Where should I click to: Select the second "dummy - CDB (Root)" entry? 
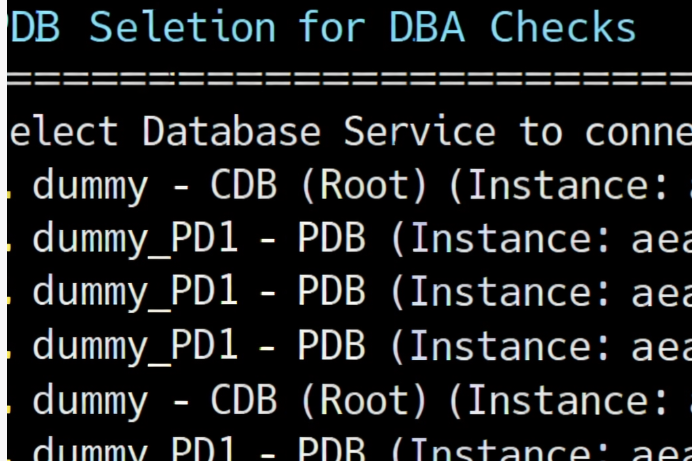coord(90,400)
